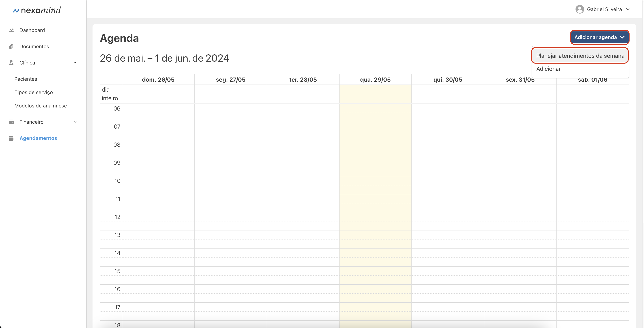Click the Agendamentos calendar icon
This screenshot has width=644, height=328.
pos(11,138)
